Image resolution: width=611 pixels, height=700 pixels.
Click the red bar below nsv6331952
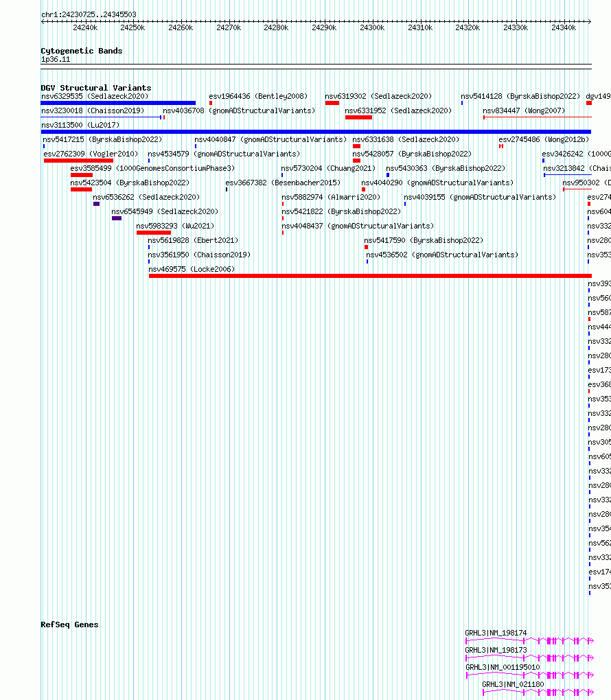pos(358,117)
